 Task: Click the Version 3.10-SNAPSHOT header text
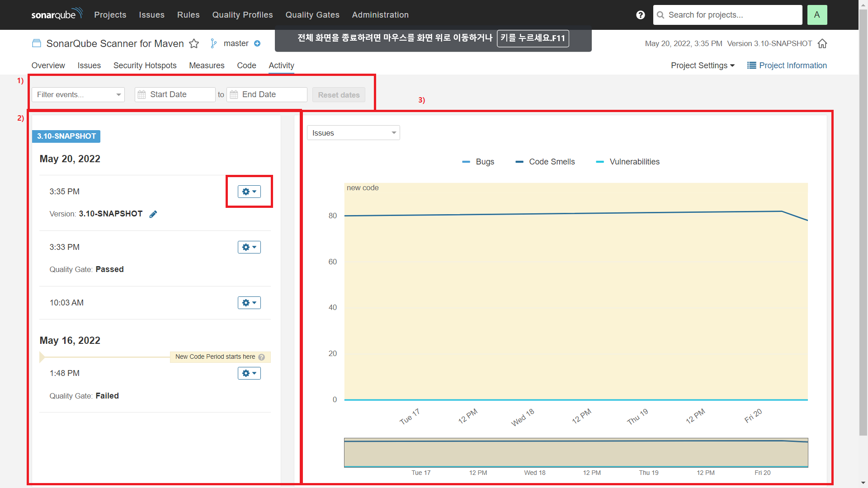pos(769,43)
